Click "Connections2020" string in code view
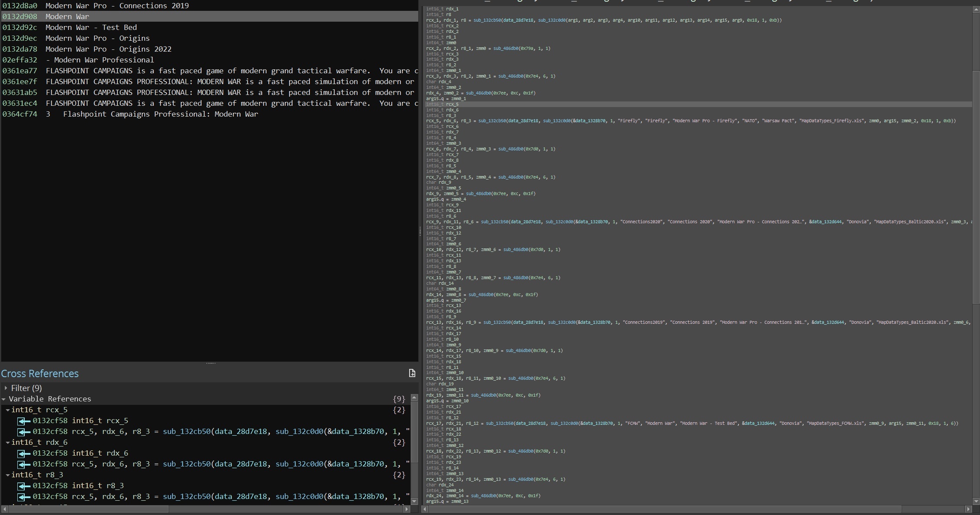 click(641, 222)
